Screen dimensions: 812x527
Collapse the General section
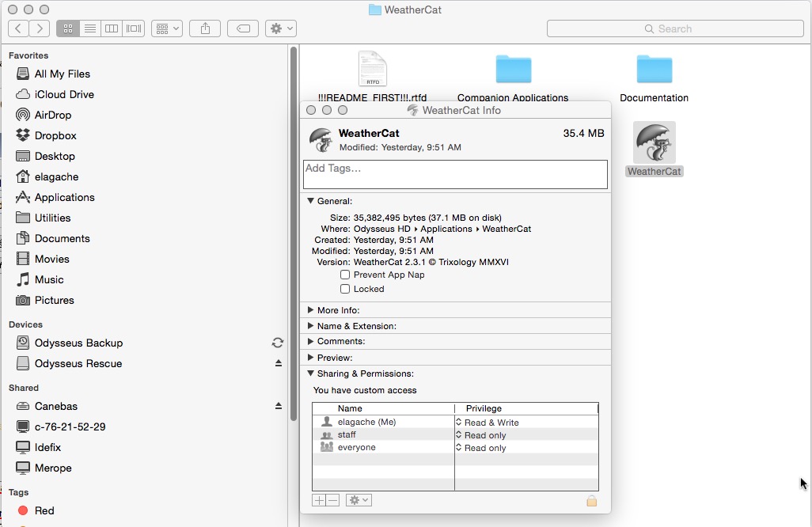pyautogui.click(x=311, y=201)
